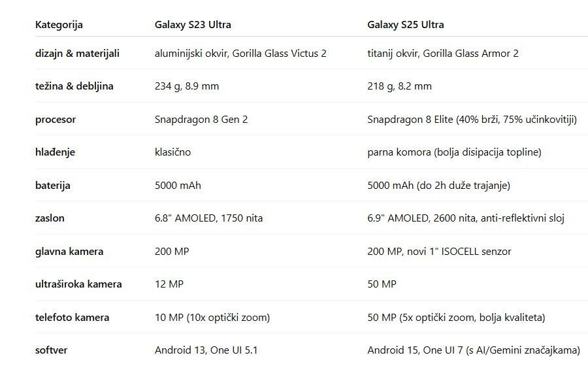This screenshot has width=588, height=383.
Task: Click the zaslon row label
Action: coord(50,218)
